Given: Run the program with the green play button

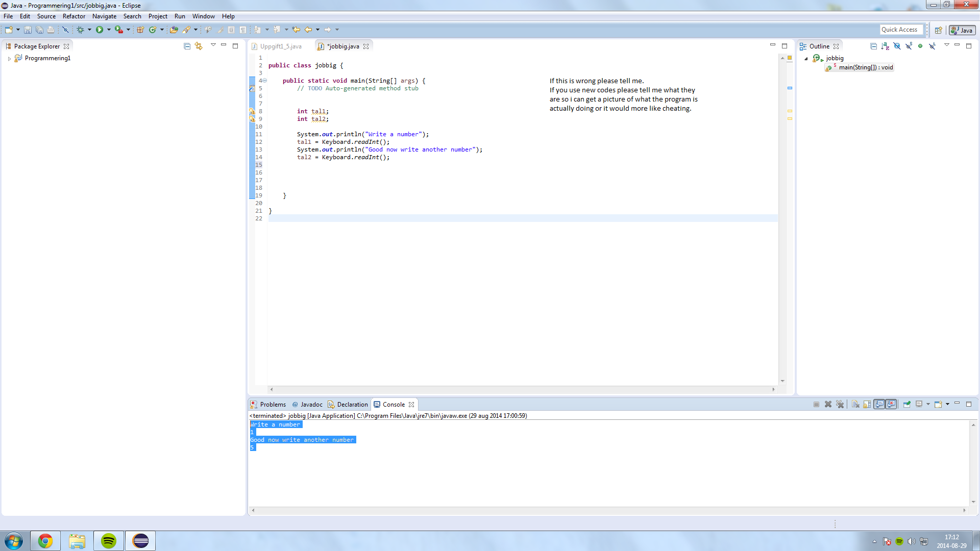Looking at the screenshot, I should (x=100, y=30).
